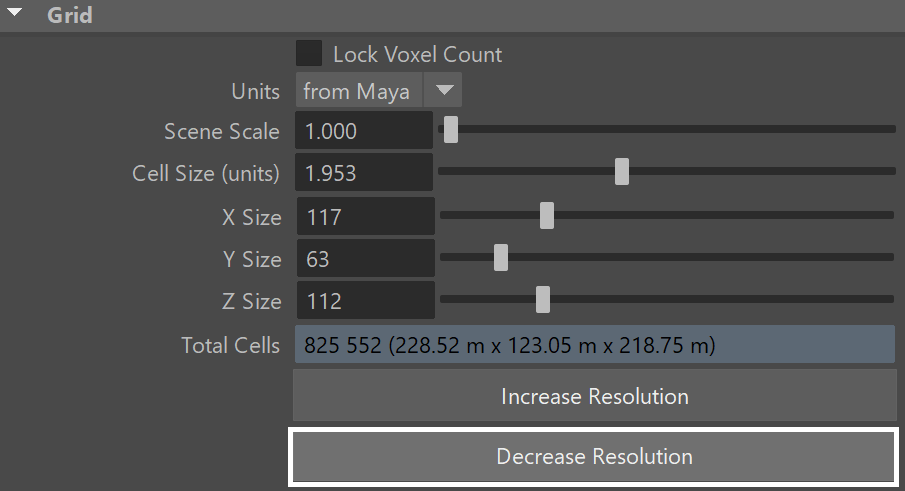Collapse the Grid section triangle
The height and width of the screenshot is (491, 905).
14,12
